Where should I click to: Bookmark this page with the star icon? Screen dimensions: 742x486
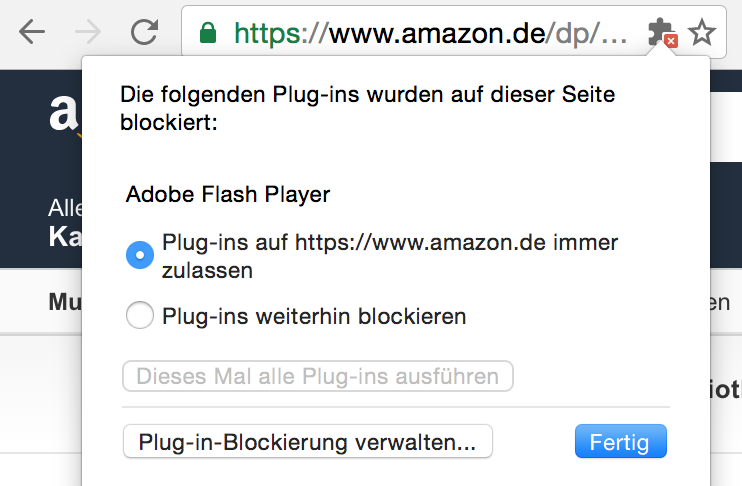[x=702, y=33]
